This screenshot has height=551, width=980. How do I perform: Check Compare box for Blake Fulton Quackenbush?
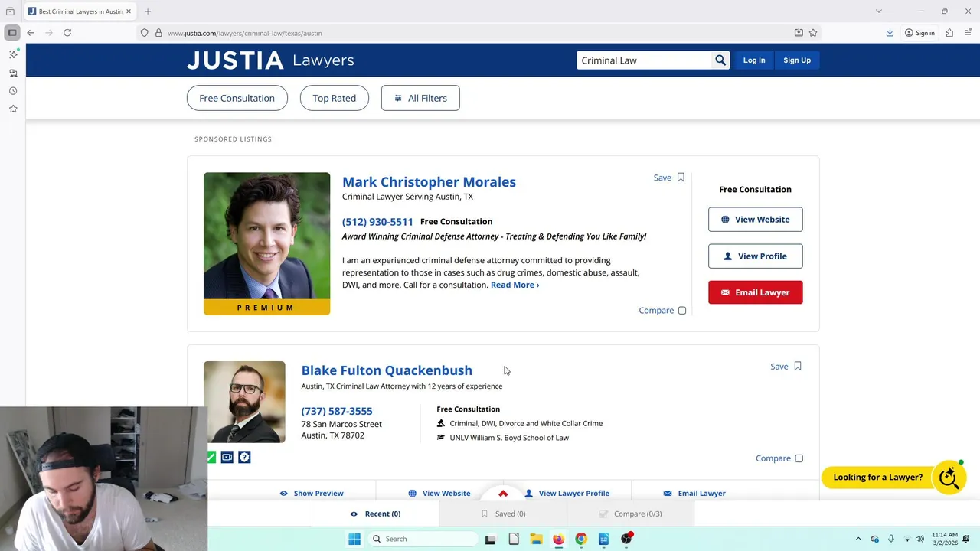pyautogui.click(x=799, y=458)
